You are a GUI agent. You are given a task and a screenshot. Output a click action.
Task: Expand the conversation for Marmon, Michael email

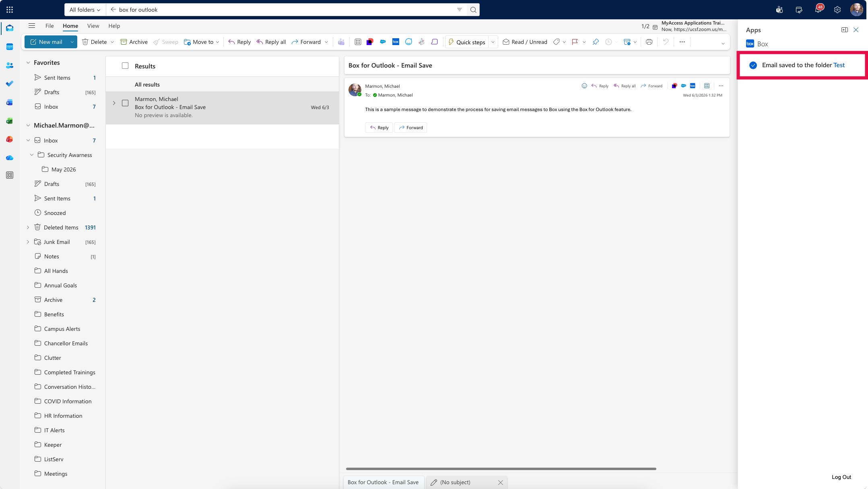point(114,103)
